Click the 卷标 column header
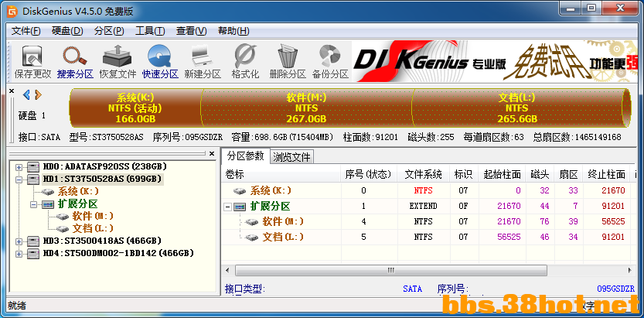Viewport: 644px width, 318px height. pos(281,174)
